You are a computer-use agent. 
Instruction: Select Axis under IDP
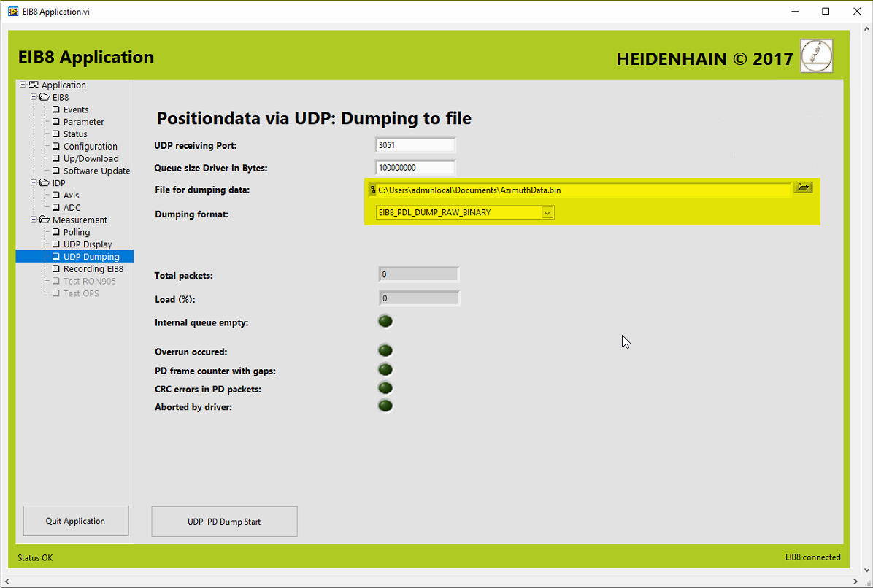point(72,196)
